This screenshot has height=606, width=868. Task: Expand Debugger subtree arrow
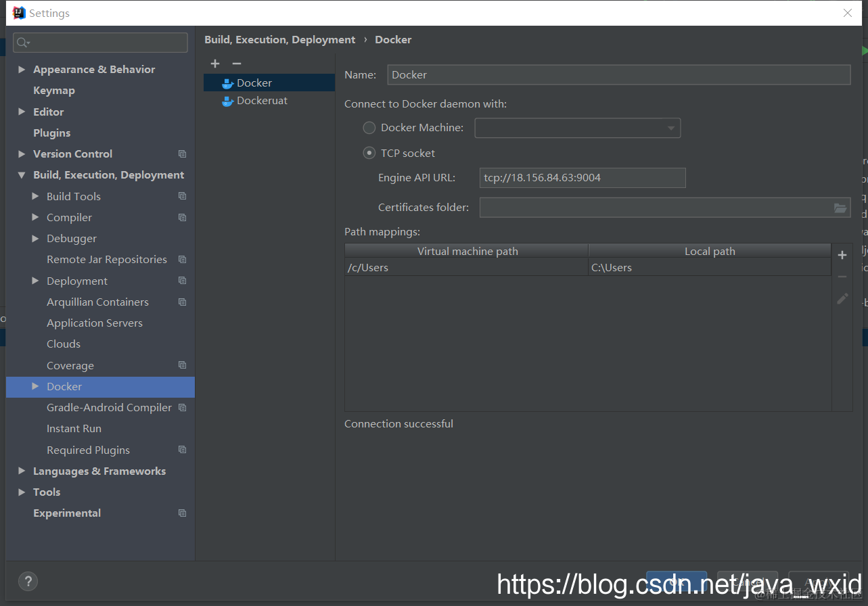[35, 239]
